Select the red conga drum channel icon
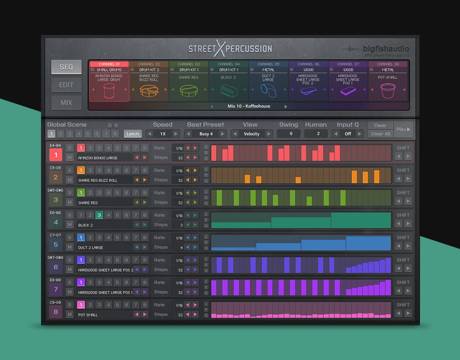 (109, 91)
